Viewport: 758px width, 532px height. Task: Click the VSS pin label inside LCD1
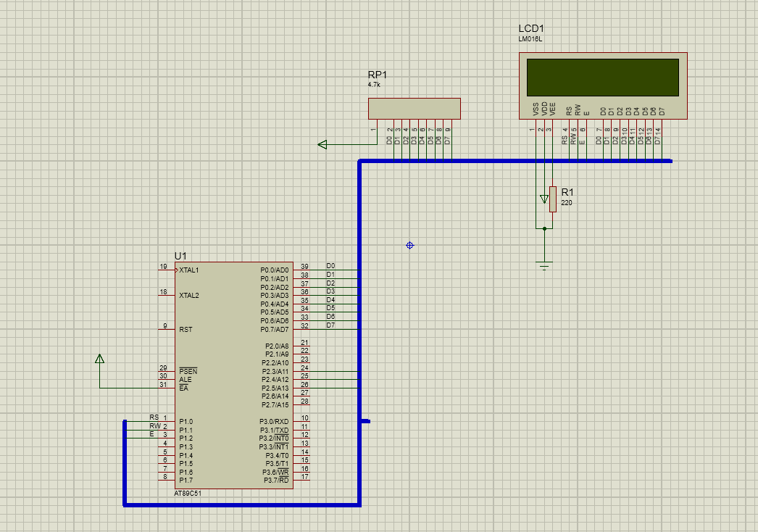click(x=536, y=109)
